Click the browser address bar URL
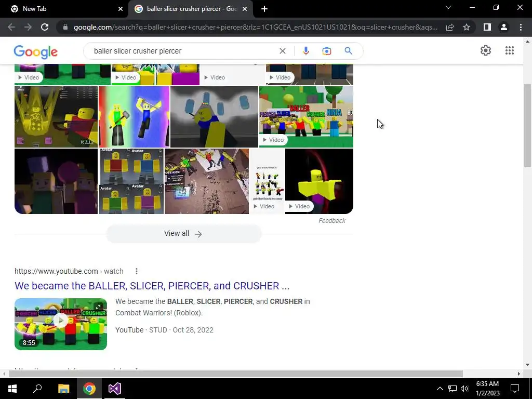This screenshot has height=399, width=532. 255,27
